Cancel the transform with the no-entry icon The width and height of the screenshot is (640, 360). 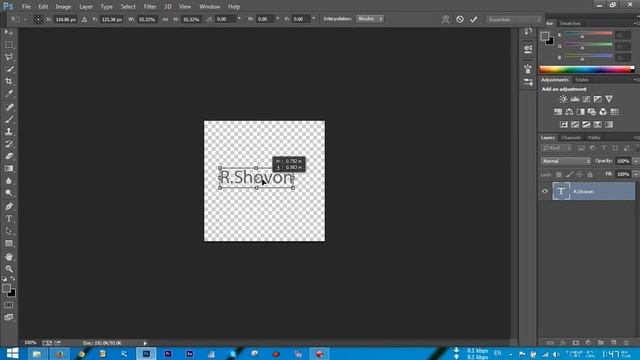pyautogui.click(x=460, y=19)
